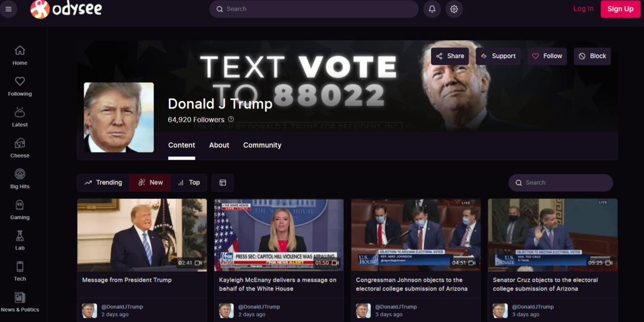Switch to the Community tab
644x322 pixels.
pos(262,145)
